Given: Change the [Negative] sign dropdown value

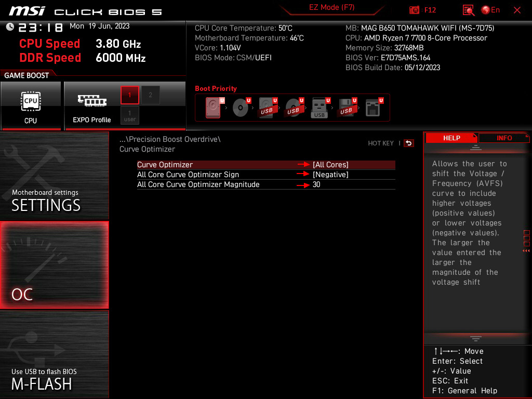Looking at the screenshot, I should coord(330,175).
